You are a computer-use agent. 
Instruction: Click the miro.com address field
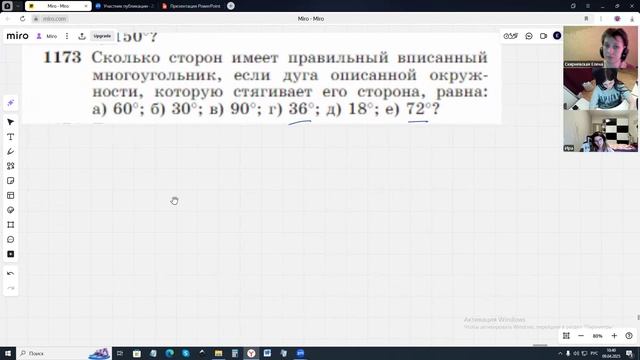[54, 19]
